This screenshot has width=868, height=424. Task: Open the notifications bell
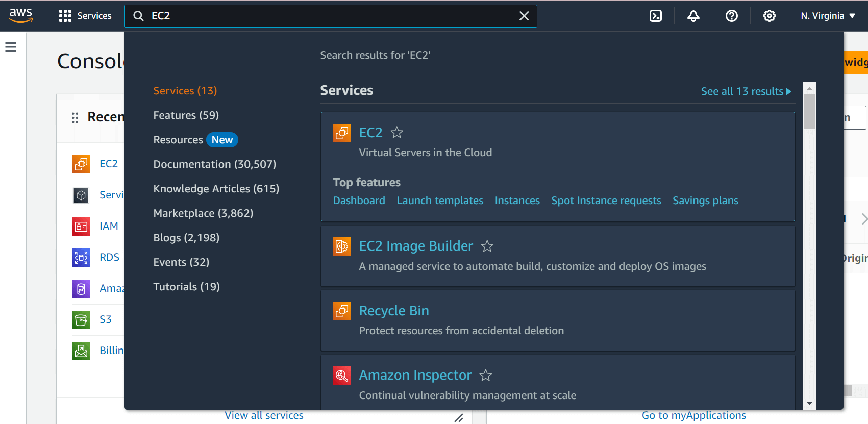(693, 16)
